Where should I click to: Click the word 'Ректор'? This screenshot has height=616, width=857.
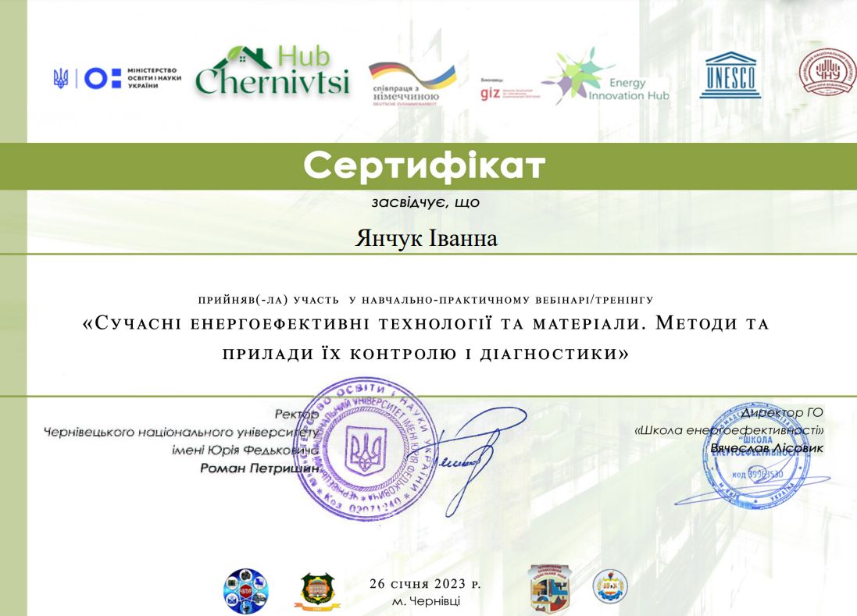296,415
